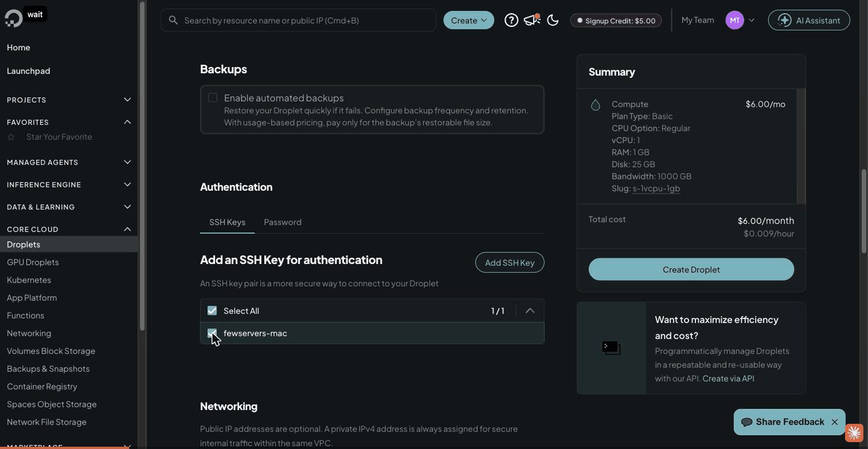Click the Create Droplet button

click(x=691, y=269)
